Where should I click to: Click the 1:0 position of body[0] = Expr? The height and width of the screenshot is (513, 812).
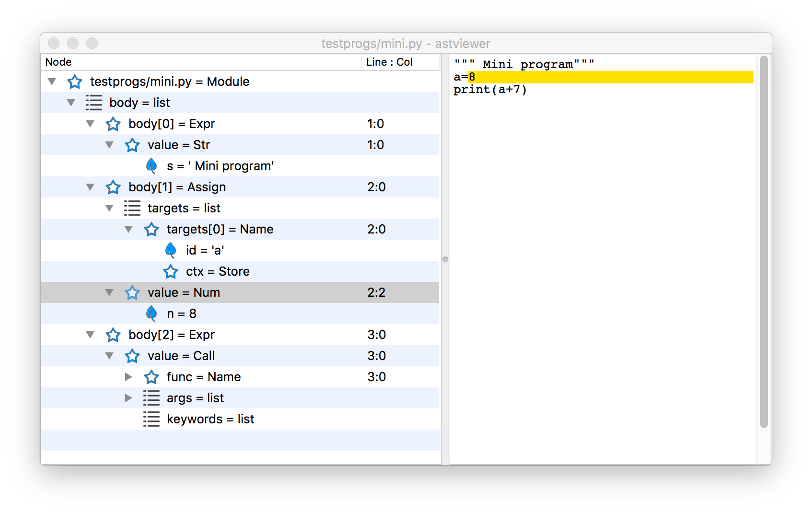coord(376,124)
